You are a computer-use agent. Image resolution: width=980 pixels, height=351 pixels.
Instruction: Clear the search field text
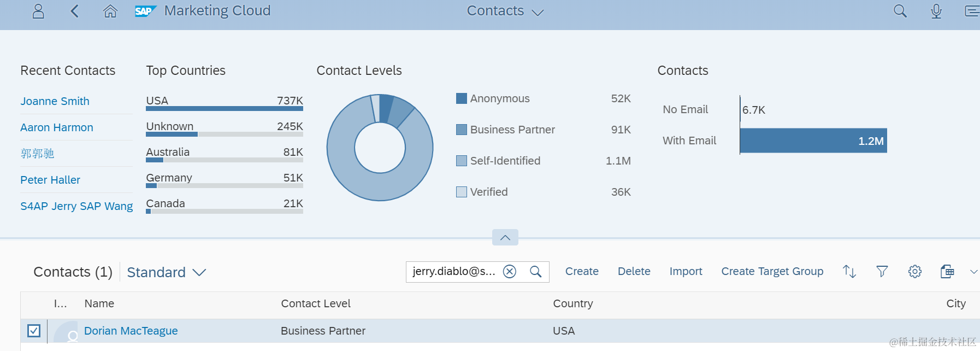pos(510,272)
